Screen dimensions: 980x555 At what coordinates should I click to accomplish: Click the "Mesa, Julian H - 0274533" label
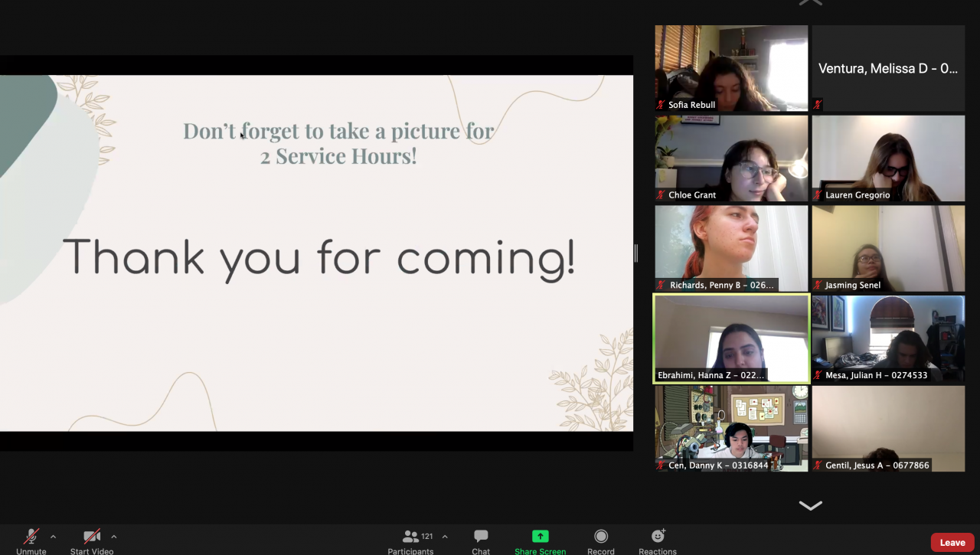(x=877, y=375)
